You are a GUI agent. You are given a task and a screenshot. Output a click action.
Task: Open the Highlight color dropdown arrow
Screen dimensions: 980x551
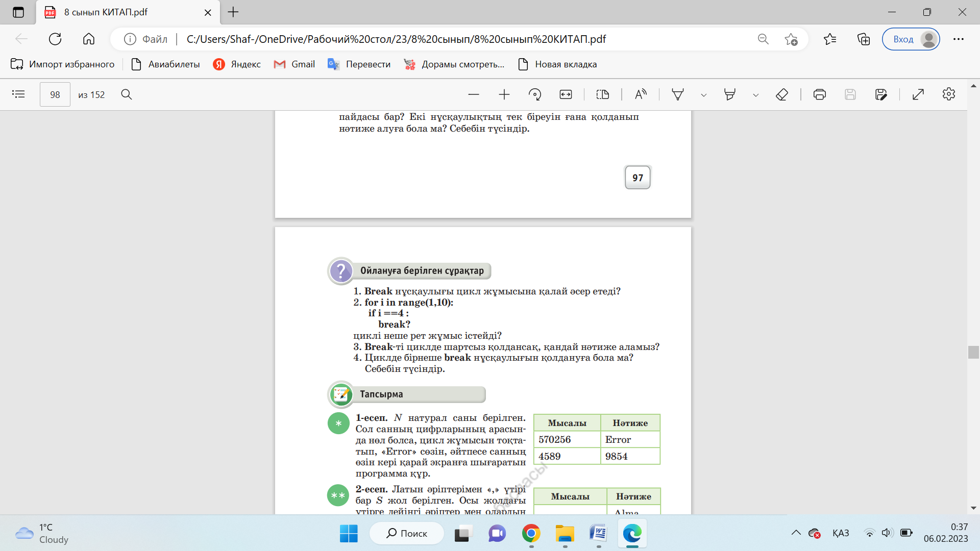[756, 95]
